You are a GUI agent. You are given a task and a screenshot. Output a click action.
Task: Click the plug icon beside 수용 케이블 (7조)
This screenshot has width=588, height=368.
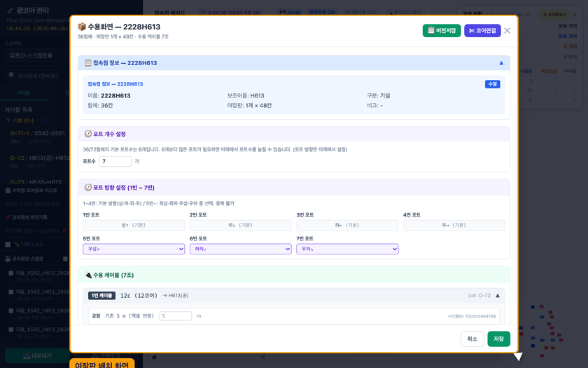(x=87, y=275)
